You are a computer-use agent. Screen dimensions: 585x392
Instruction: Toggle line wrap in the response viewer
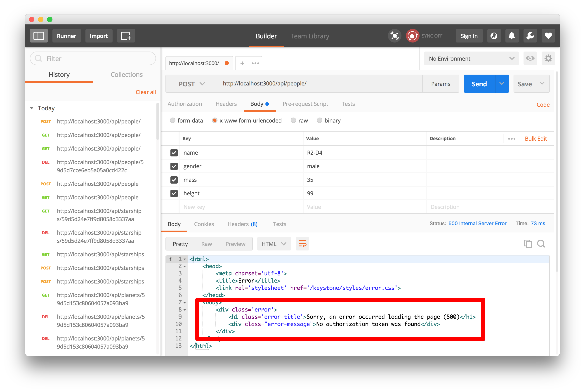pos(302,244)
